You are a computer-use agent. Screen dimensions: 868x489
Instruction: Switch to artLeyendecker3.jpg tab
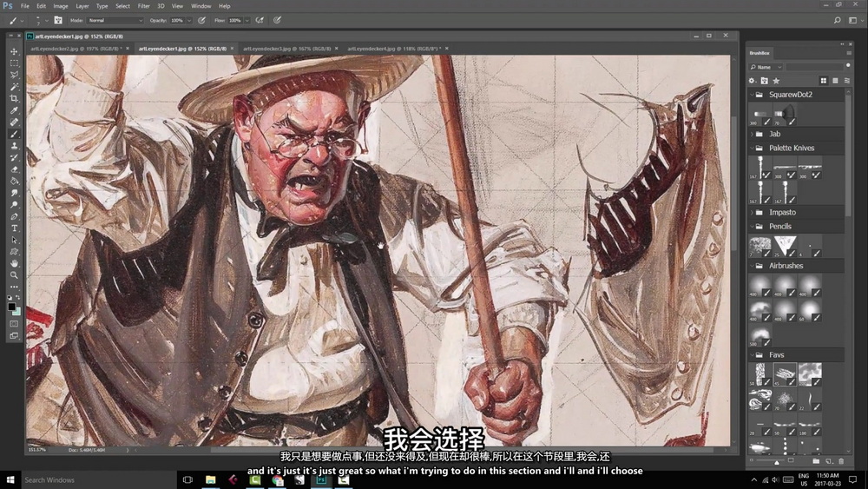coord(286,49)
